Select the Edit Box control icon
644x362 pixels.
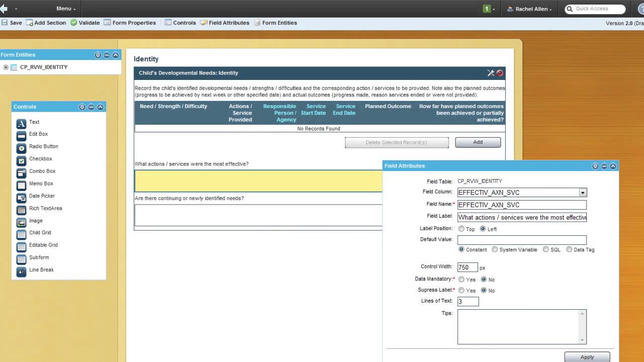click(x=21, y=136)
